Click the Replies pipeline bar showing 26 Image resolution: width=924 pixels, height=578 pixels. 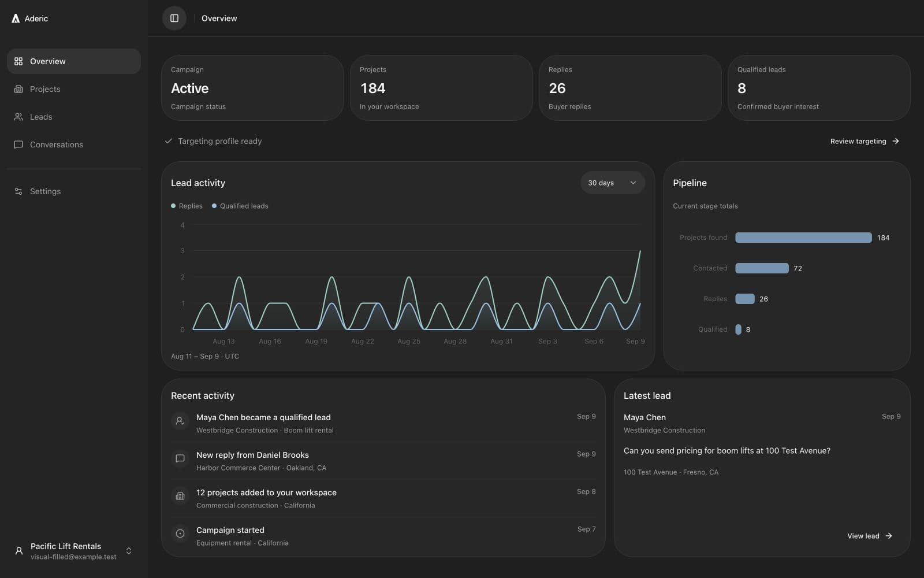pyautogui.click(x=745, y=299)
